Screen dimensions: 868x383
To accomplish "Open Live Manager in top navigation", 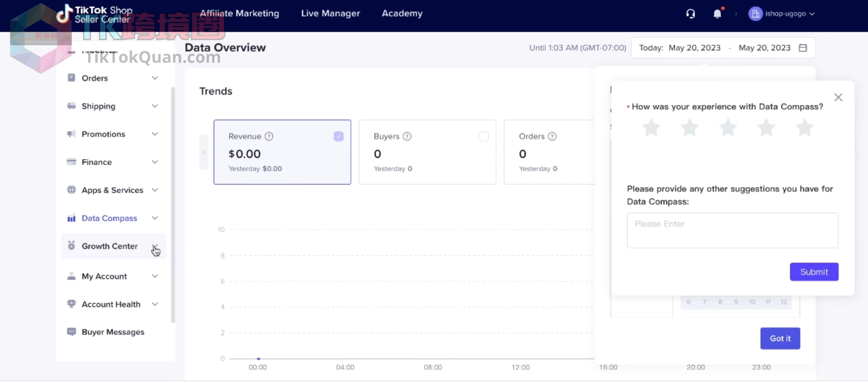I will [x=330, y=13].
